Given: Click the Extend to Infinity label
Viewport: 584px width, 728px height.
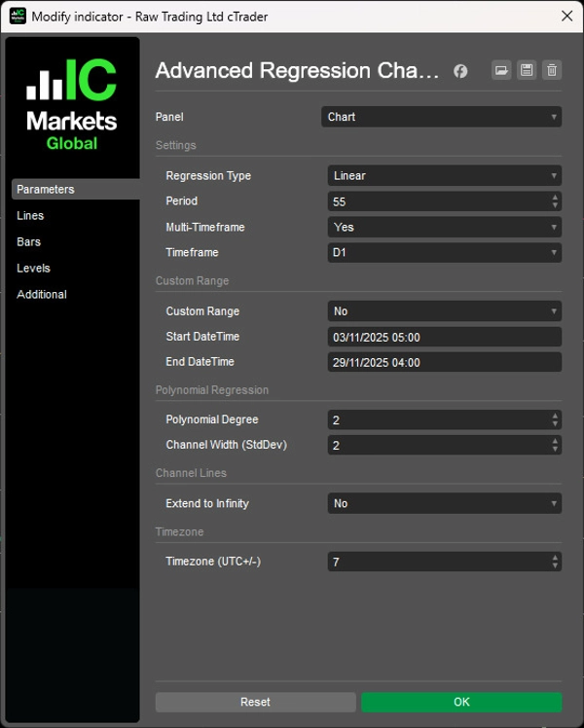Looking at the screenshot, I should click(207, 503).
